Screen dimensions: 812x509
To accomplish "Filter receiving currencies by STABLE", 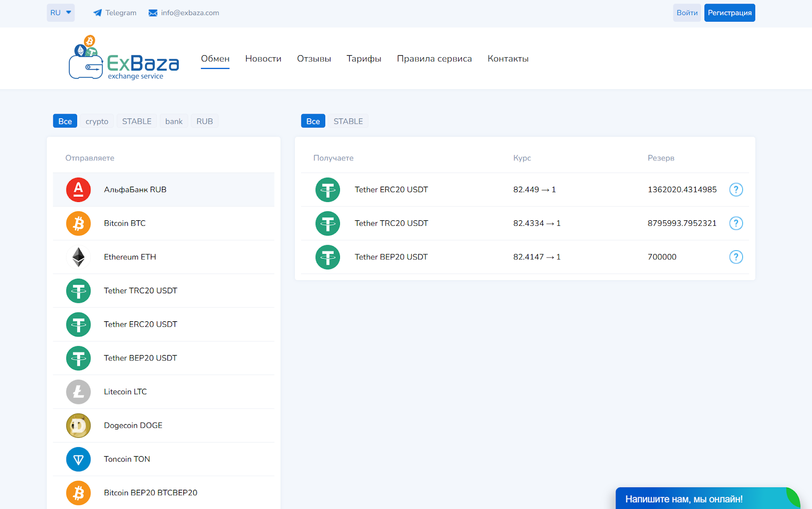I will coord(348,121).
